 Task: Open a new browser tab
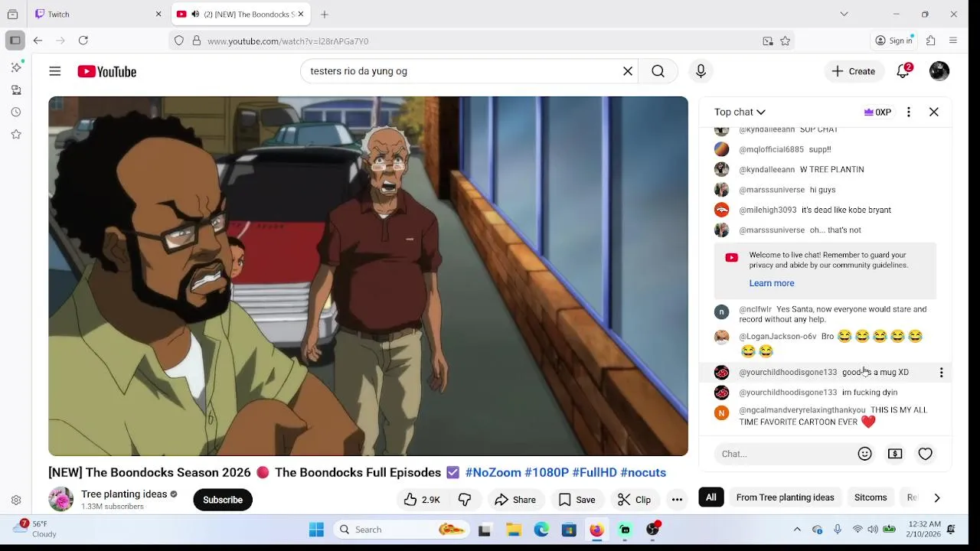(325, 14)
